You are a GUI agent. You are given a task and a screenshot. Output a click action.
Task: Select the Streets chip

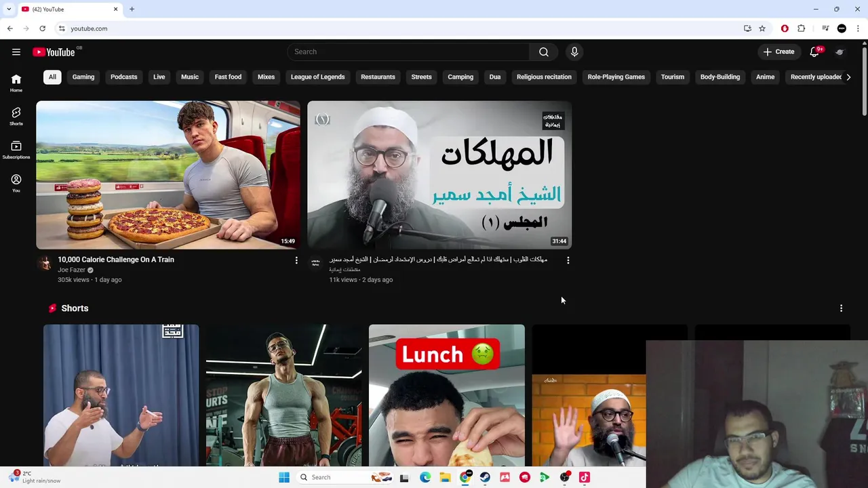(x=421, y=77)
